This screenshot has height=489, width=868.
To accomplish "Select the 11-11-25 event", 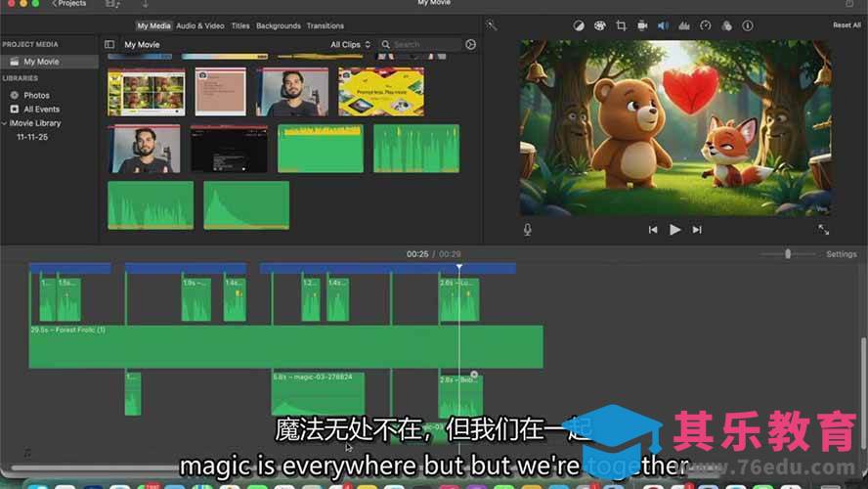I will point(32,137).
